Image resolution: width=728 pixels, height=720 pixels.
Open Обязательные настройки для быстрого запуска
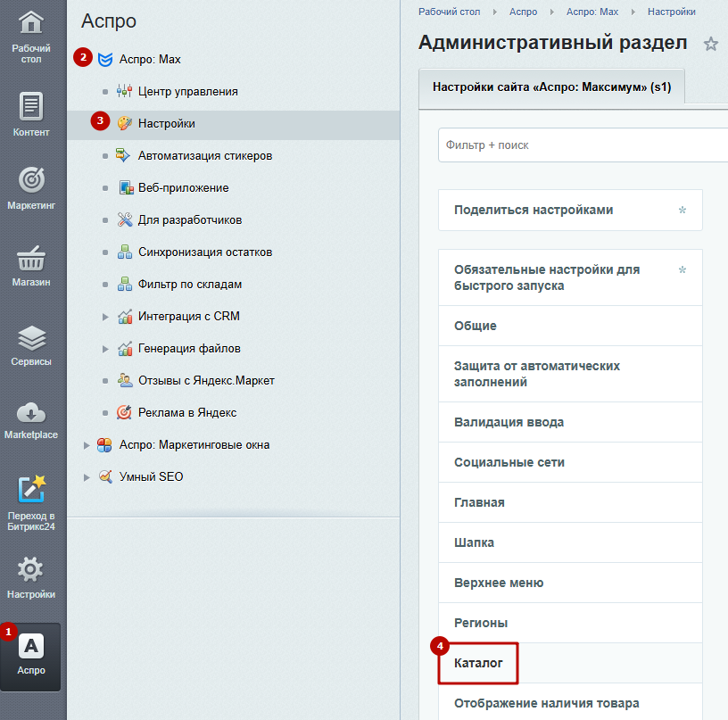[570, 277]
